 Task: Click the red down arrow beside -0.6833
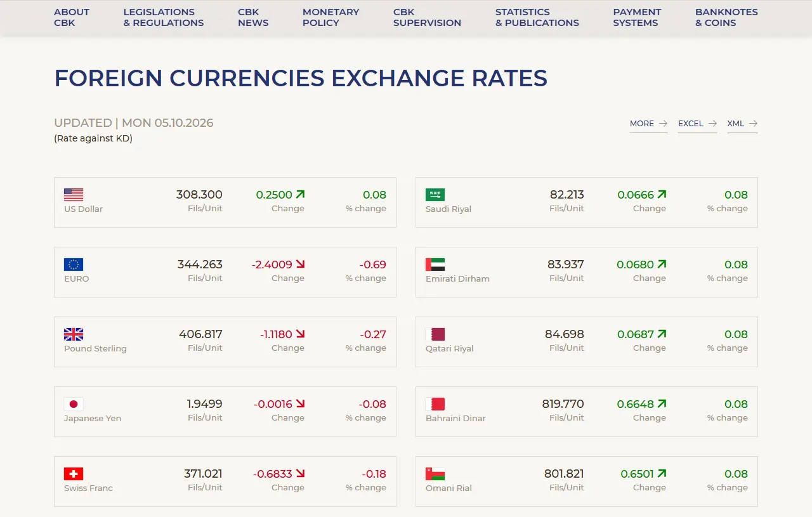[300, 473]
